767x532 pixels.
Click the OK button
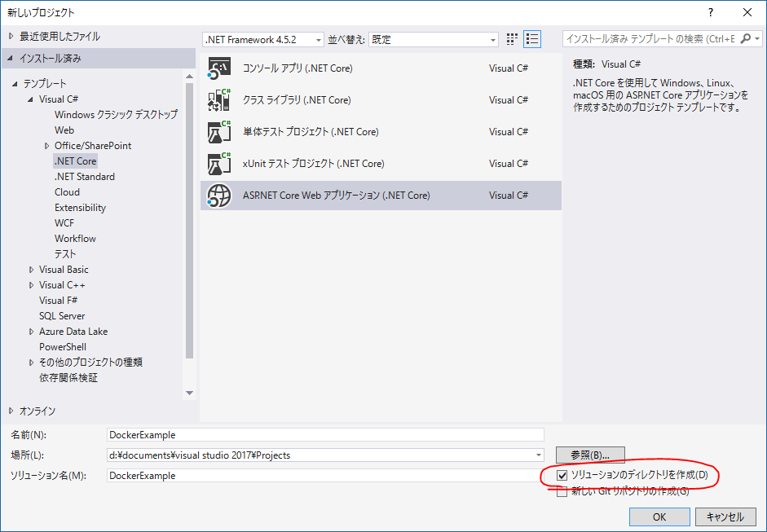pyautogui.click(x=659, y=517)
